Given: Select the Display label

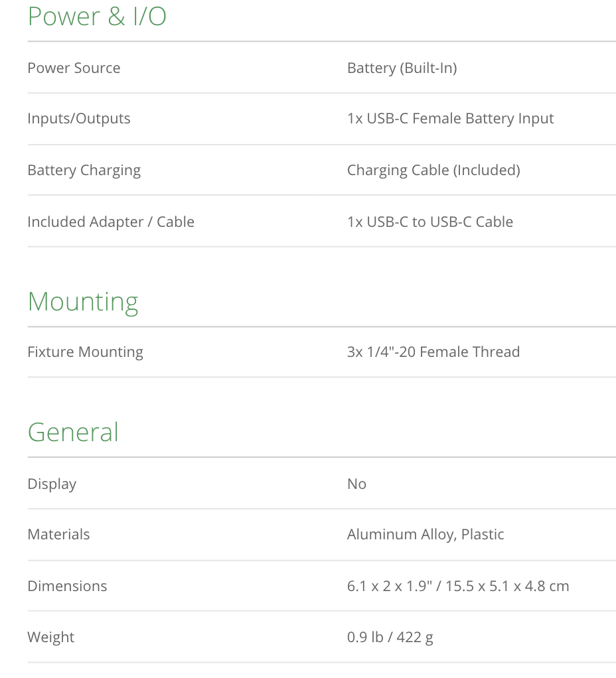Looking at the screenshot, I should point(52,484).
